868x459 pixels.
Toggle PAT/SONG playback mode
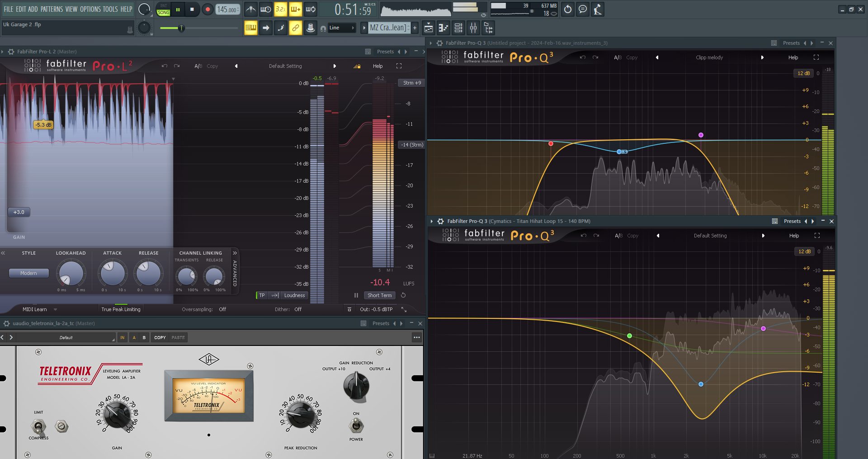(x=163, y=9)
